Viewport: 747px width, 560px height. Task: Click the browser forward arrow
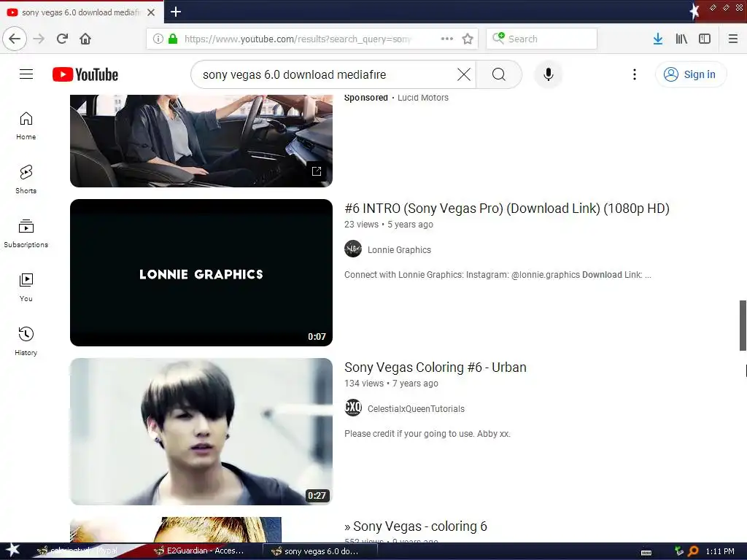click(x=39, y=39)
